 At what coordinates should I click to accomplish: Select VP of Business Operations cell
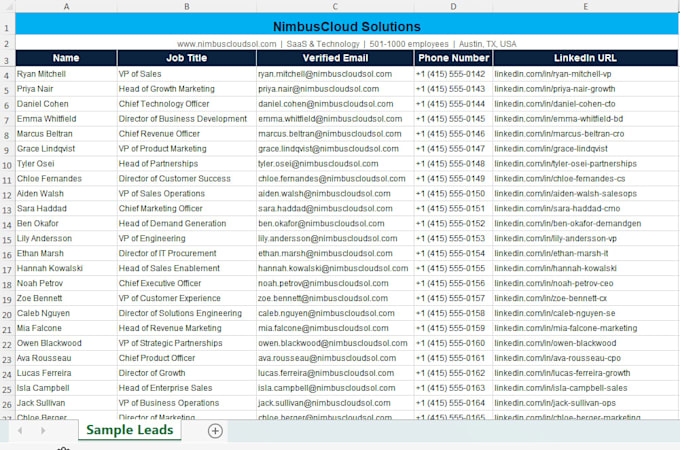point(186,403)
